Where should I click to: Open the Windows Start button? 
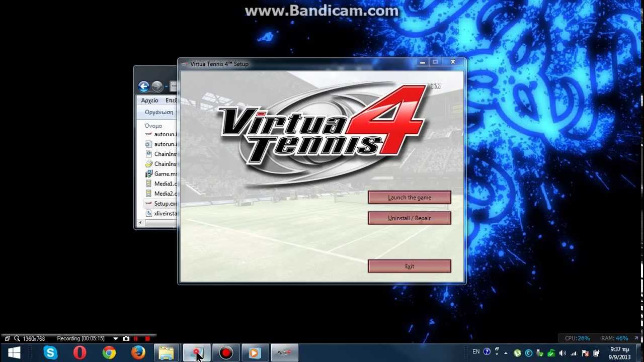(14, 353)
